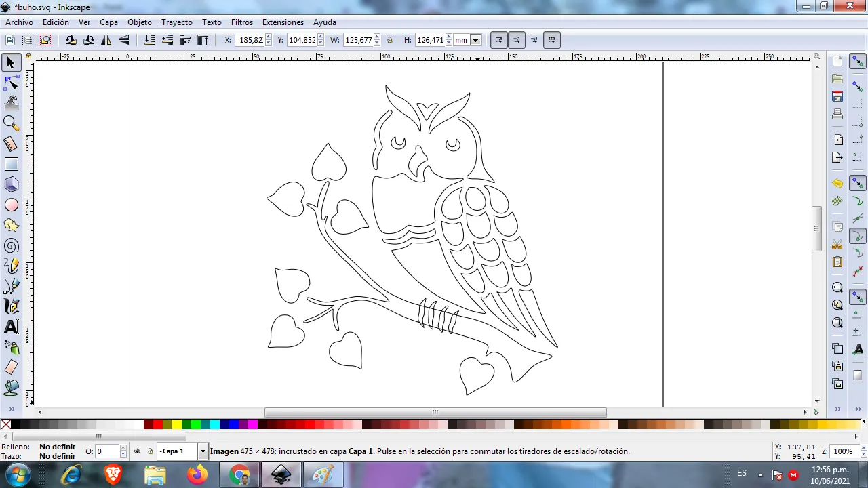
Task: Open the Capa 1 layer dropdown
Action: 202,451
